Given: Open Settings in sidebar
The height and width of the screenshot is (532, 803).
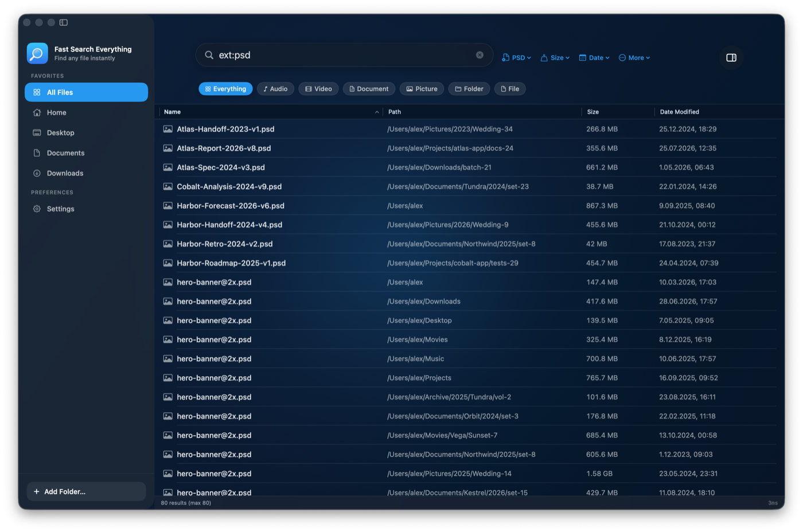Looking at the screenshot, I should (86, 209).
